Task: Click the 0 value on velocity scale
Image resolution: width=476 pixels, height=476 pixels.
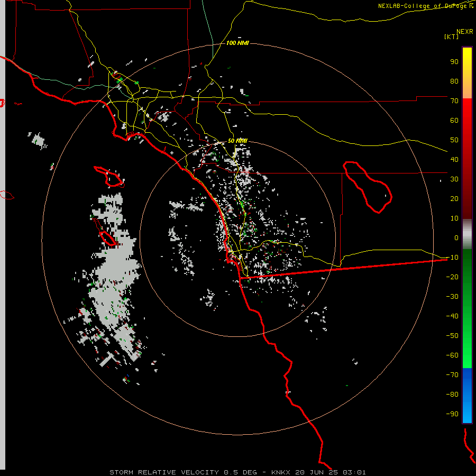Action: (x=456, y=238)
